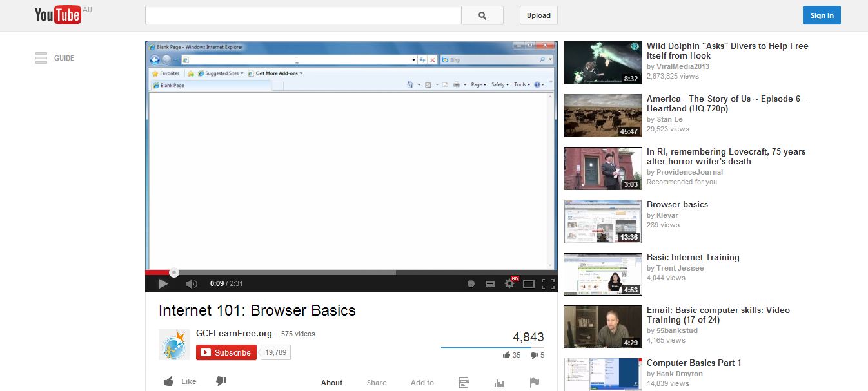Open the Add to tab
The width and height of the screenshot is (868, 391).
[422, 383]
